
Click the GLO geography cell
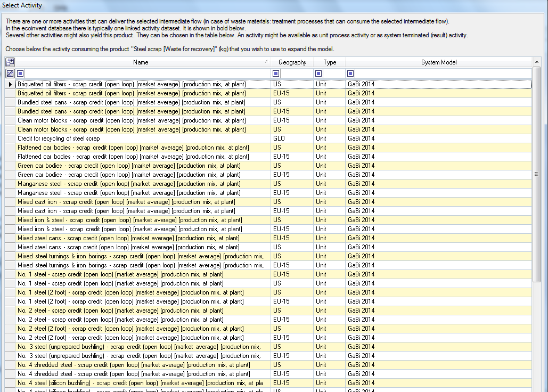tap(292, 138)
